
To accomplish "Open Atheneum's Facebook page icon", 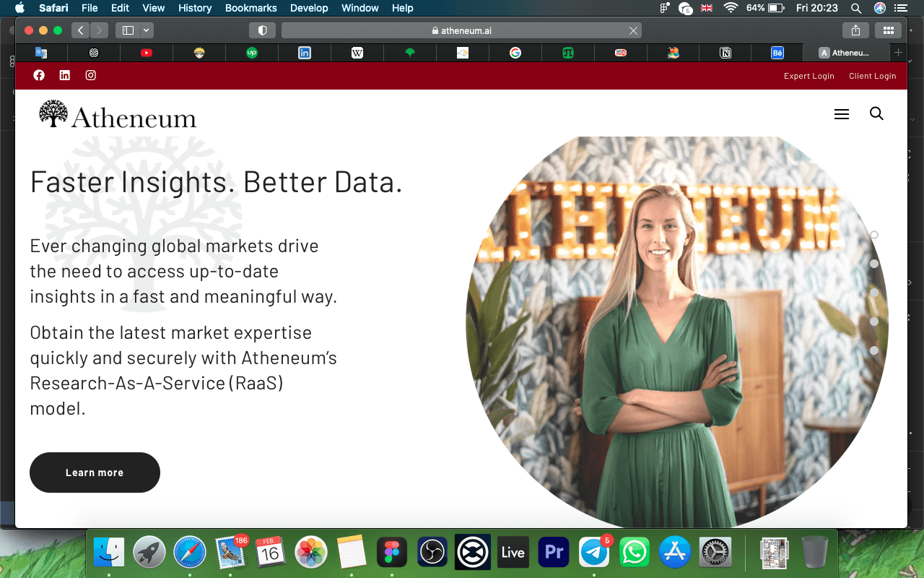I will (x=39, y=75).
